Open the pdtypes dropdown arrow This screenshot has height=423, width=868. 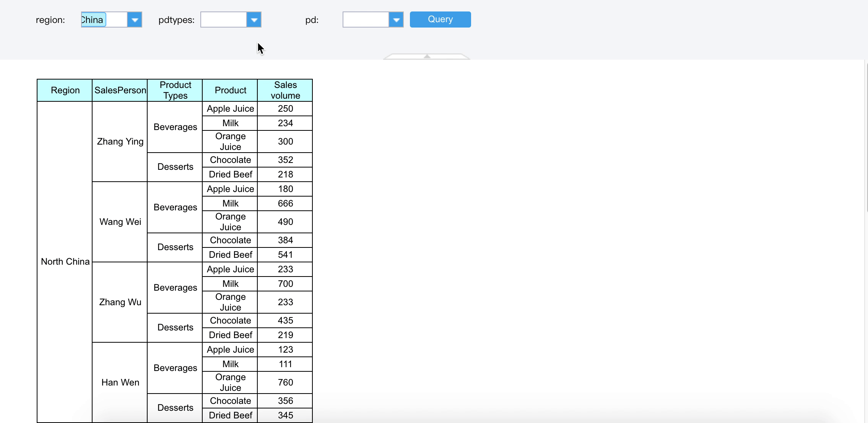(x=254, y=20)
